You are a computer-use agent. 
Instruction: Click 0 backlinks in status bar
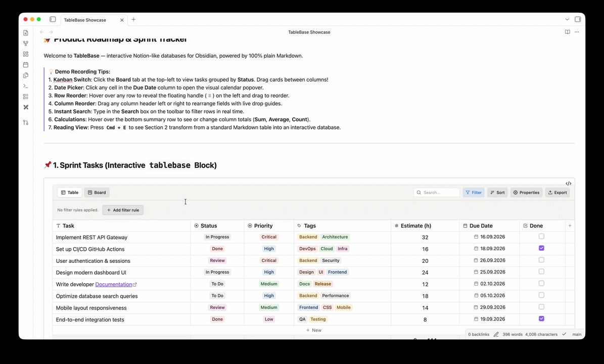coord(479,334)
